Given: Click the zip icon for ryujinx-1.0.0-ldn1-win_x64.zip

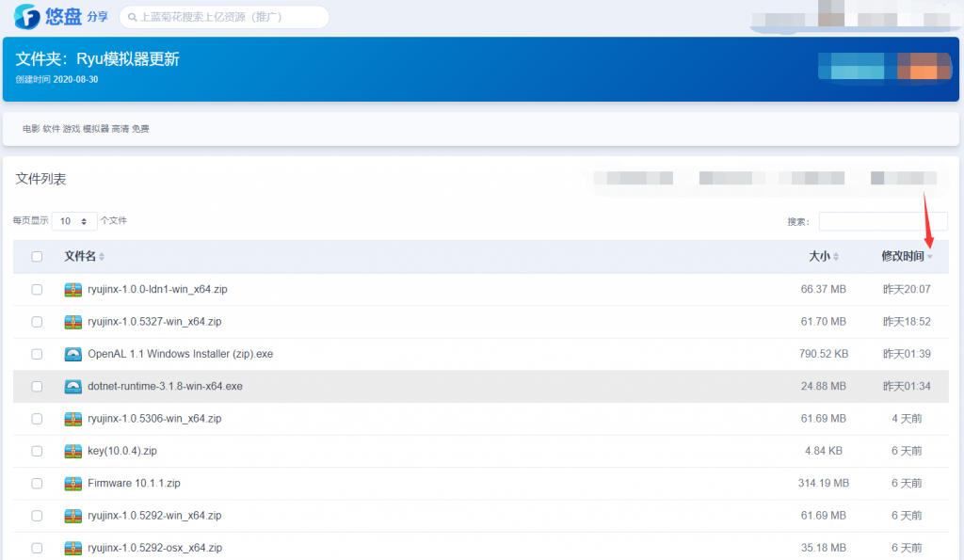Looking at the screenshot, I should click(x=73, y=290).
